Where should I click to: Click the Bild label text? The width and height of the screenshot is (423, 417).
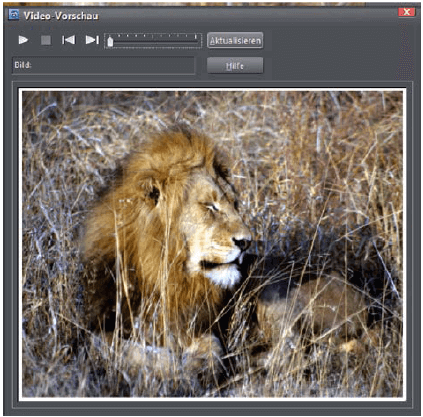pyautogui.click(x=23, y=65)
